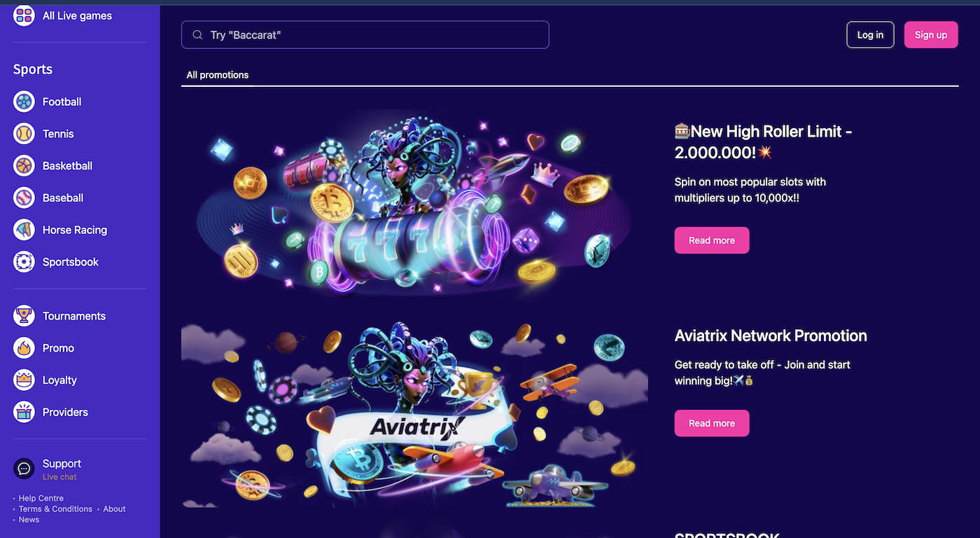The image size is (980, 538).
Task: Click the pink Sign up button
Action: pyautogui.click(x=931, y=35)
